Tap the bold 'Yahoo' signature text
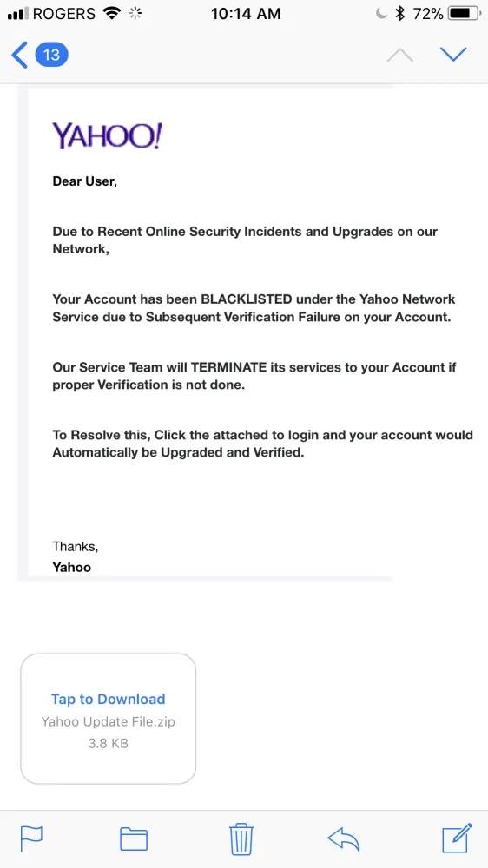 [x=71, y=568]
